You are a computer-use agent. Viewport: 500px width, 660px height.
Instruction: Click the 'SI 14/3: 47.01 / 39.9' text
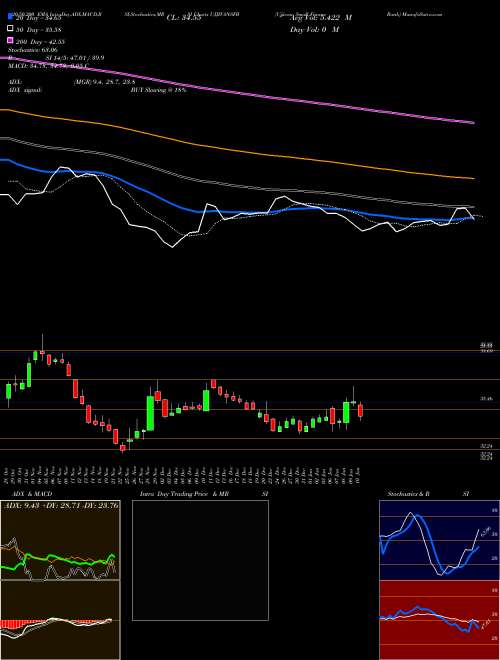coord(75,58)
